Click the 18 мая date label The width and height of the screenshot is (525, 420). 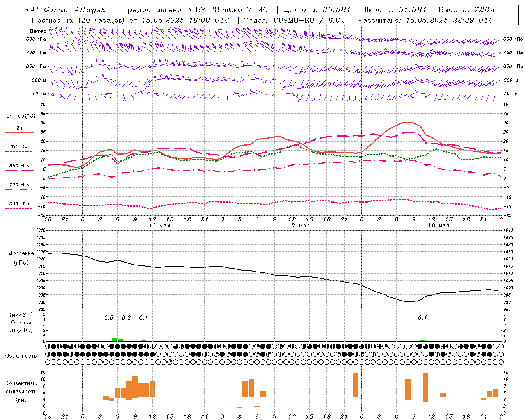tap(438, 226)
